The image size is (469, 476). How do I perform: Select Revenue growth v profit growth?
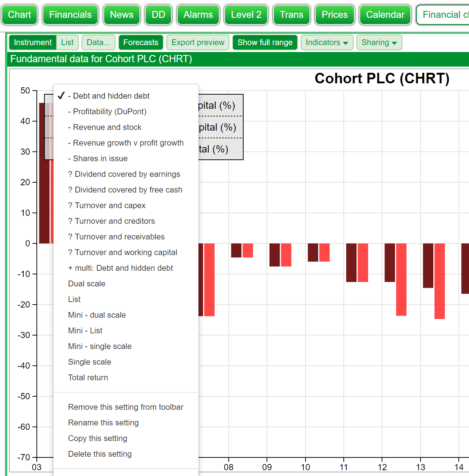click(126, 143)
